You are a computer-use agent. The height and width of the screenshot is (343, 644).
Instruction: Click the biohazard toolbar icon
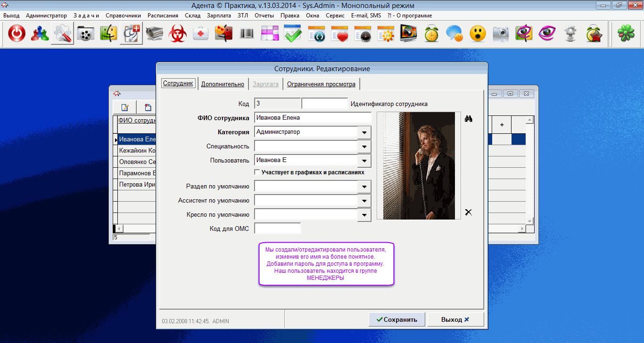[x=178, y=33]
